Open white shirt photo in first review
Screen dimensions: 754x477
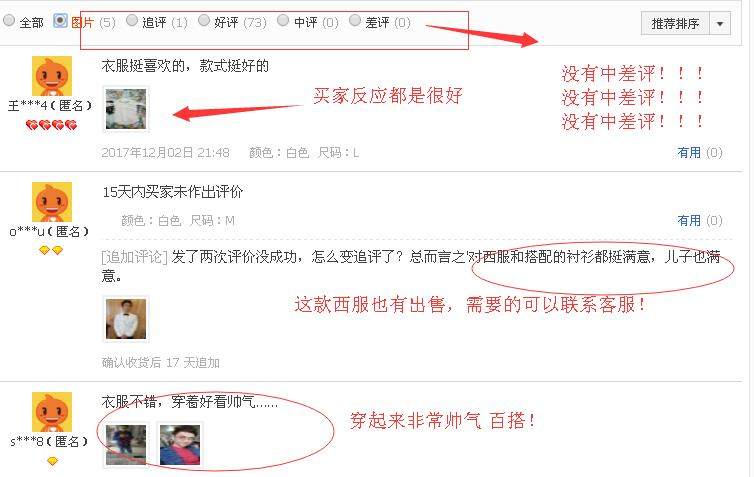click(126, 109)
